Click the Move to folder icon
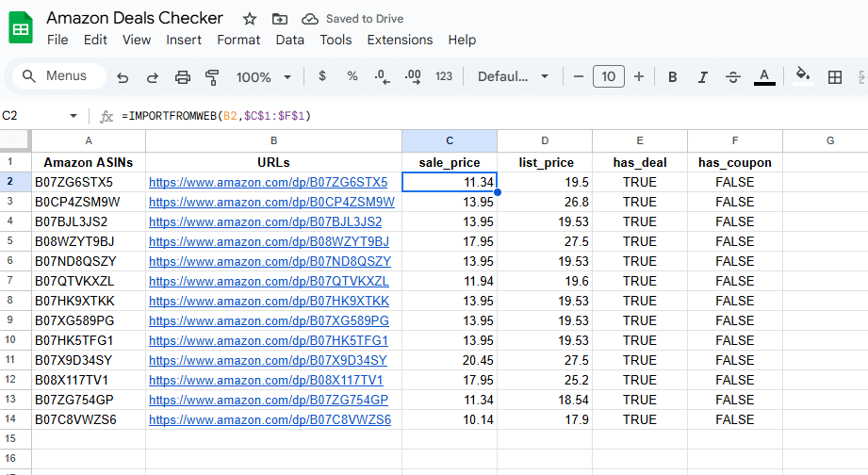This screenshot has width=868, height=475. coord(279,19)
